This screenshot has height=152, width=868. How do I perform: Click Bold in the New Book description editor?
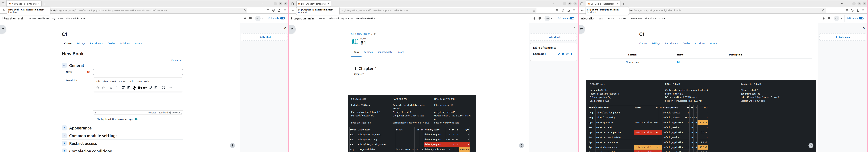coord(111,88)
